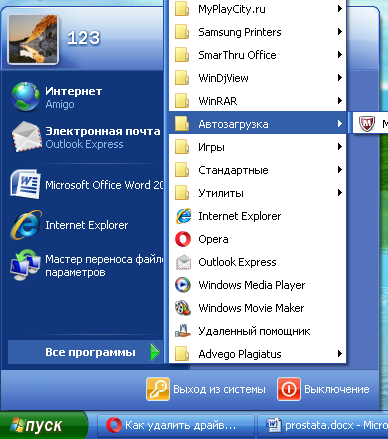Expand the Advego Plagiatus submenu arrow
Screen dimensions: 388x439
click(340, 353)
